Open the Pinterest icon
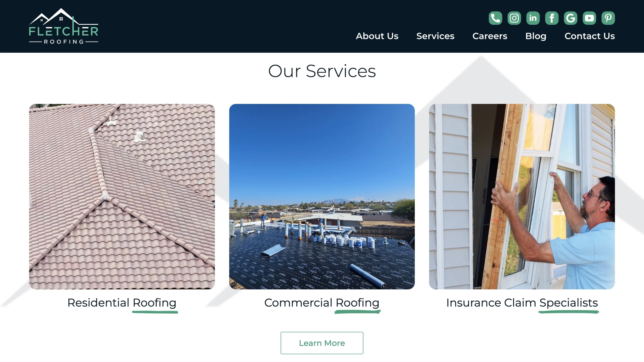644x362 pixels. click(608, 18)
